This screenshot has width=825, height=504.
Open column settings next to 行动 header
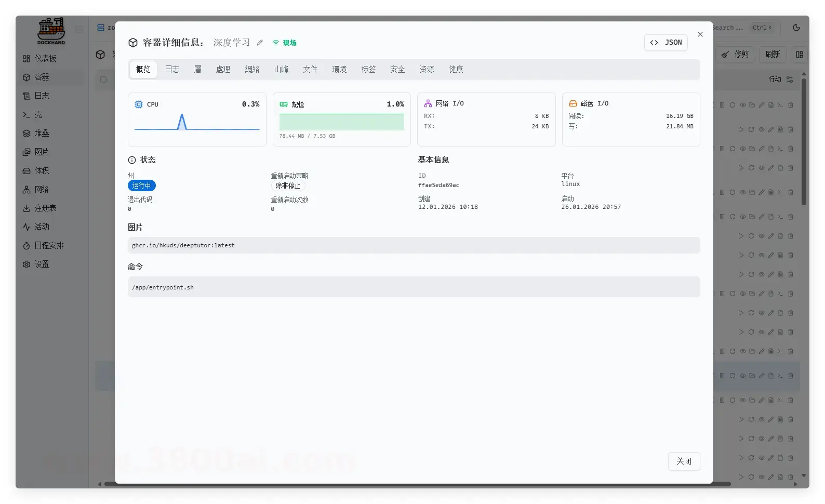pyautogui.click(x=790, y=79)
